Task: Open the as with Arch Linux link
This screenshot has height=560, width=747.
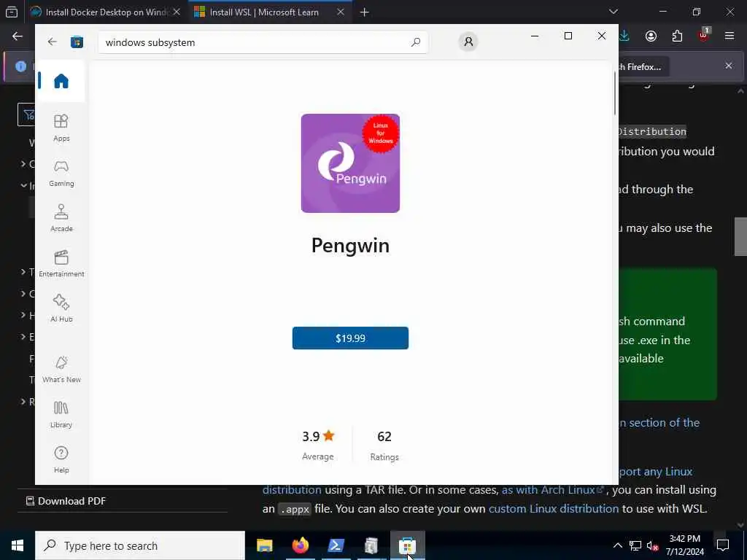Action: (x=553, y=489)
